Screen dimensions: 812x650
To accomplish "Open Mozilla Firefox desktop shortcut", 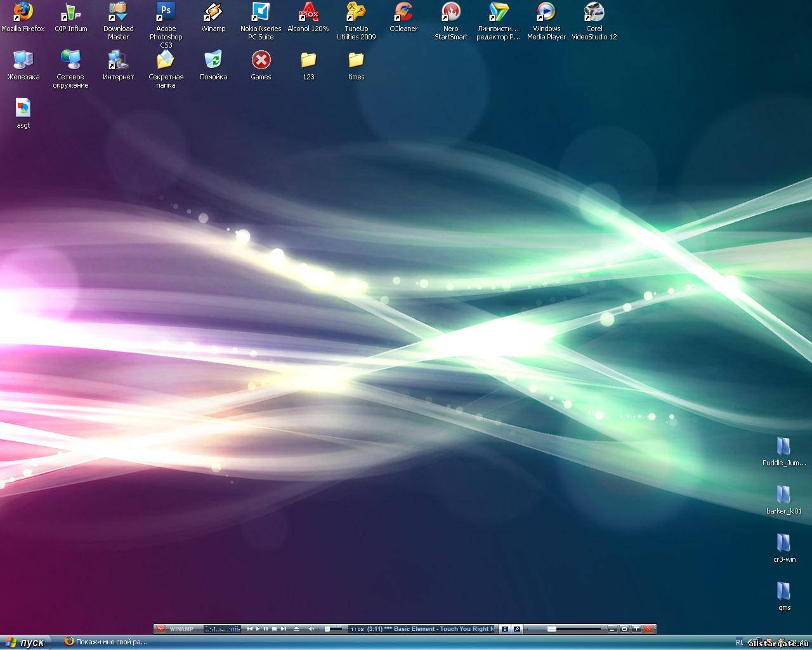I will (23, 13).
